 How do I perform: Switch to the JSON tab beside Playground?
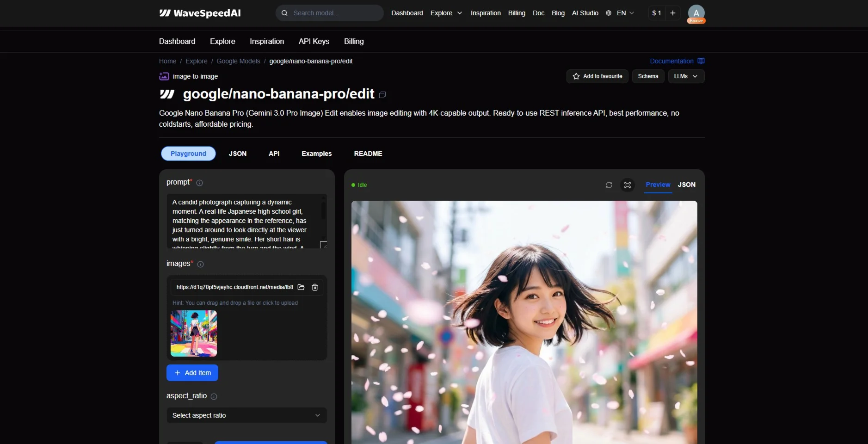pyautogui.click(x=238, y=154)
